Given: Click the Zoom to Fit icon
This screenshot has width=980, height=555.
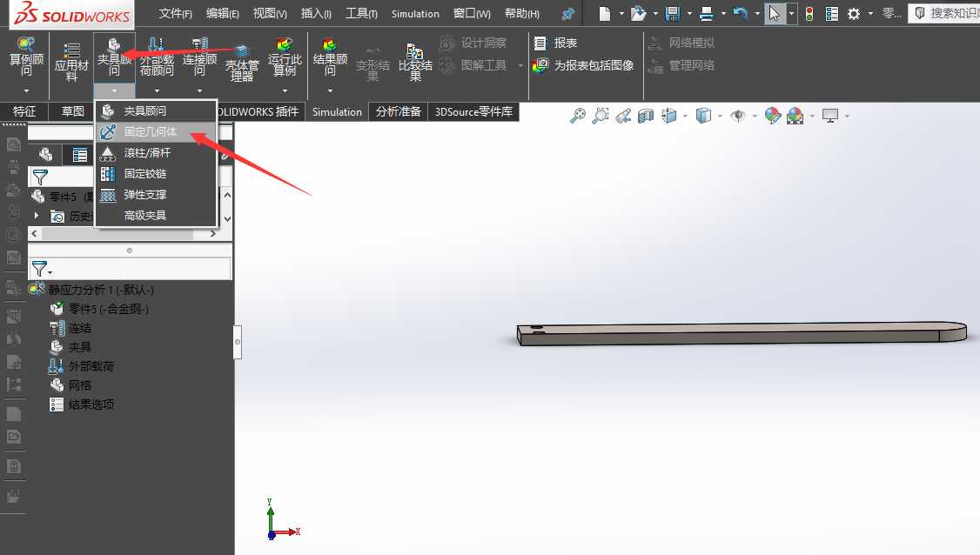Looking at the screenshot, I should point(578,116).
